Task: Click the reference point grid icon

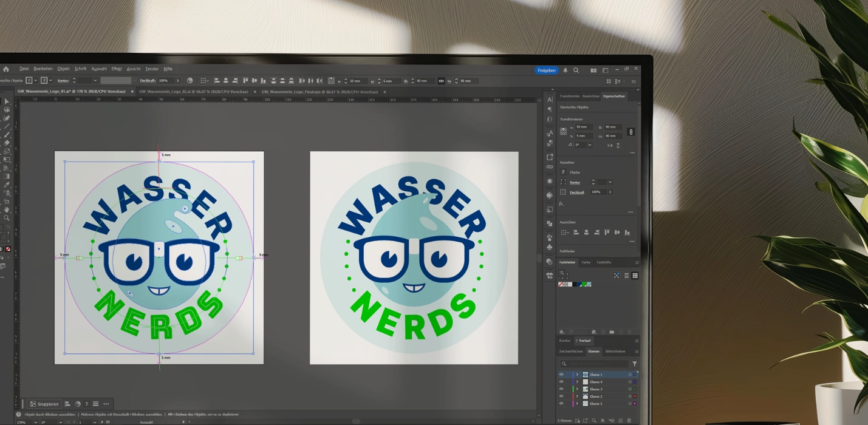Action: click(563, 131)
